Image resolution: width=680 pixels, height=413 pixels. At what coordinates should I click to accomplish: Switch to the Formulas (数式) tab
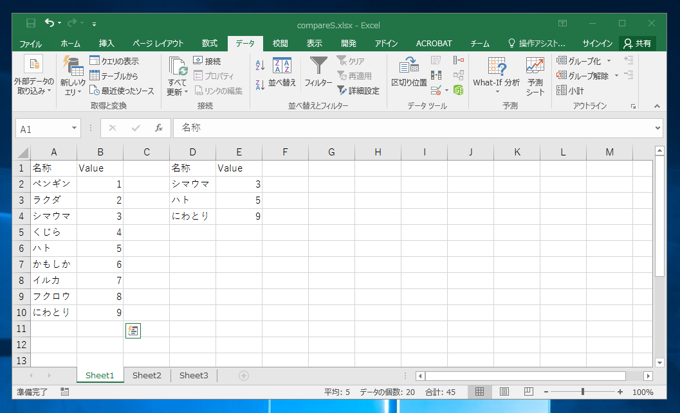coord(209,43)
